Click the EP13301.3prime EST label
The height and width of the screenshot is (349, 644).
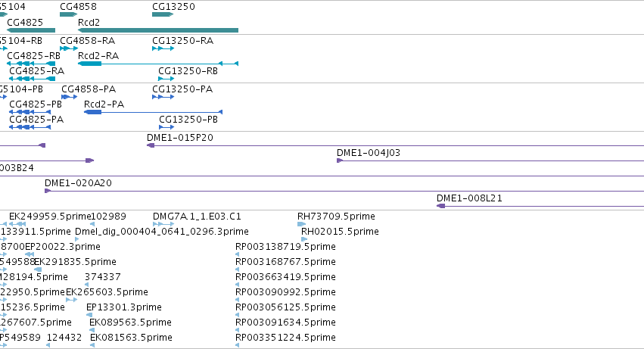124,307
